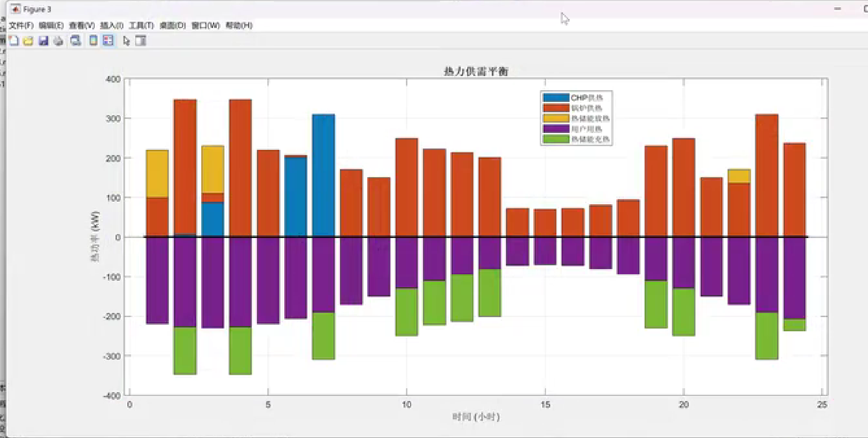The image size is (868, 438).
Task: Open the 文件(F) menu
Action: [x=21, y=26]
